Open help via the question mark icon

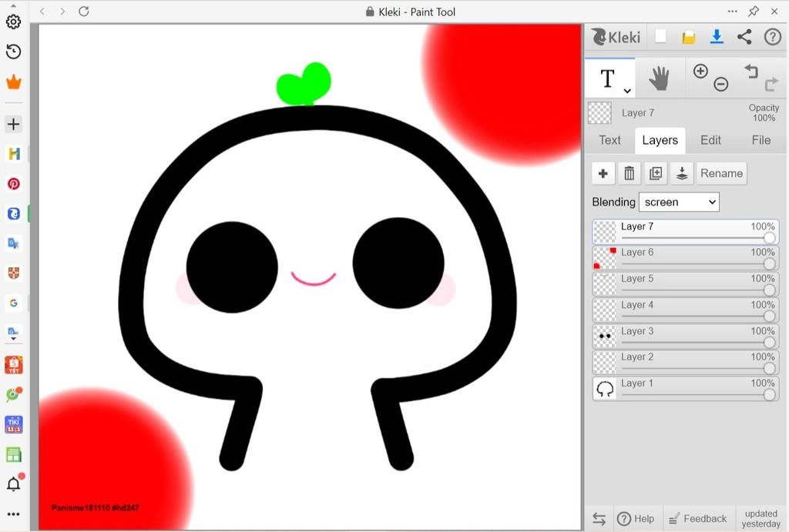pyautogui.click(x=772, y=37)
